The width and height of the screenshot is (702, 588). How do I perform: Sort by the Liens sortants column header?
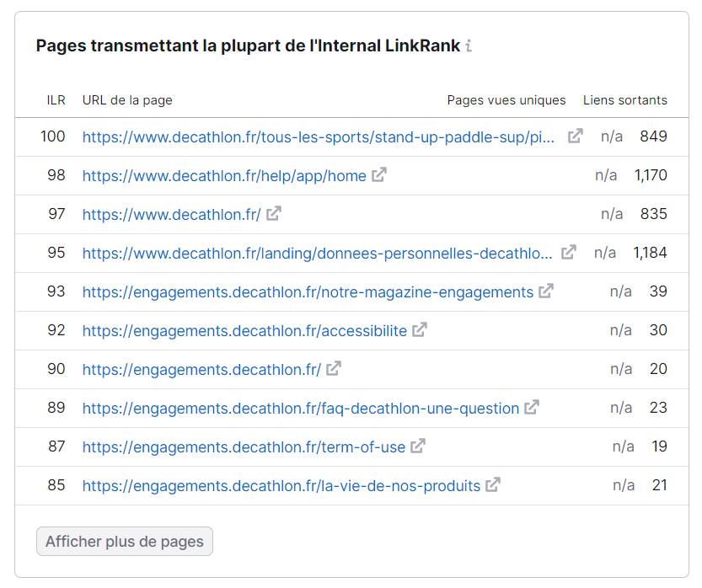tap(625, 99)
